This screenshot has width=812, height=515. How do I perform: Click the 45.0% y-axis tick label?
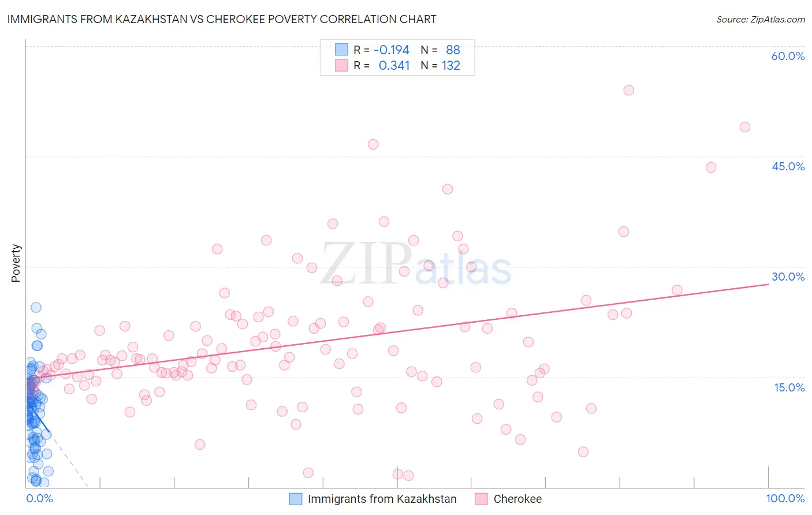pyautogui.click(x=788, y=166)
